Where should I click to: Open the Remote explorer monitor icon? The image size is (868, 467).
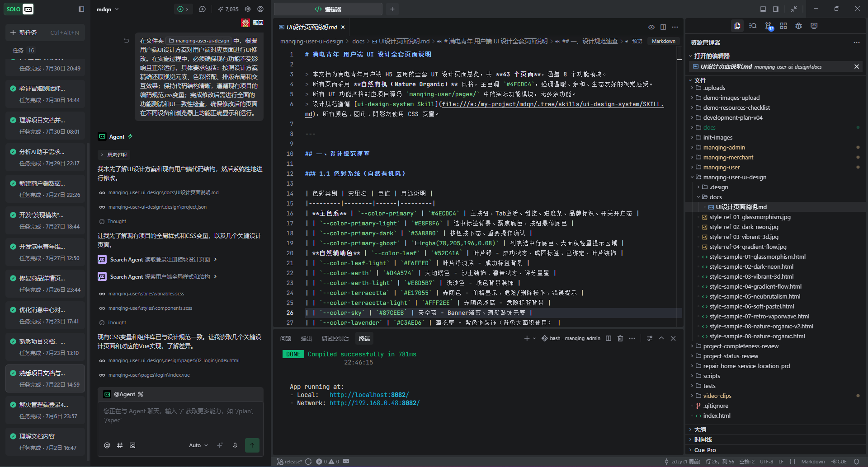click(x=814, y=26)
